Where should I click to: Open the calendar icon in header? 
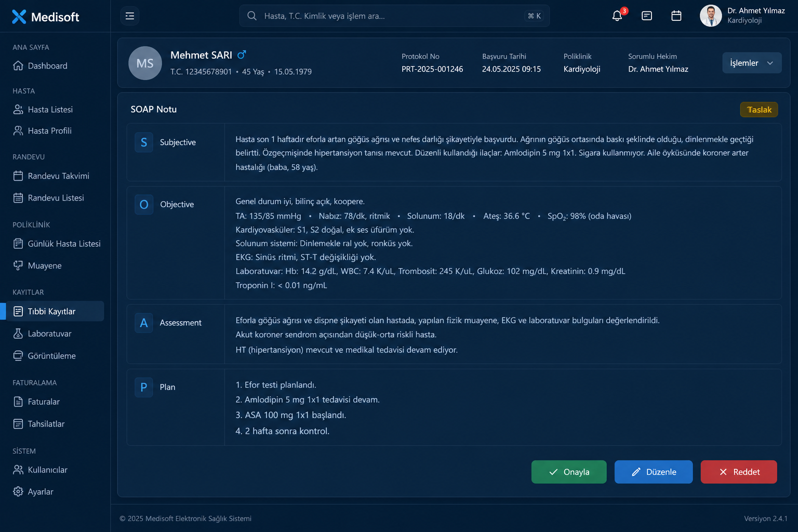click(676, 16)
